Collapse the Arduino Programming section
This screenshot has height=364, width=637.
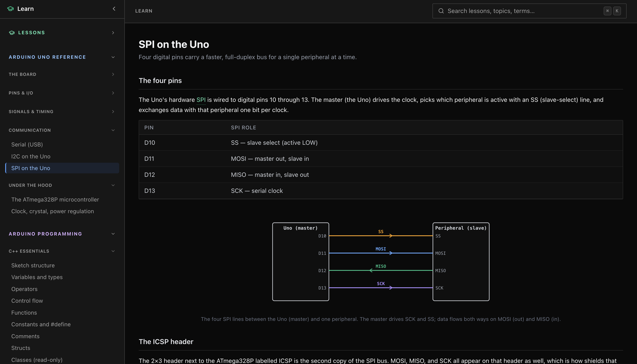coord(113,234)
